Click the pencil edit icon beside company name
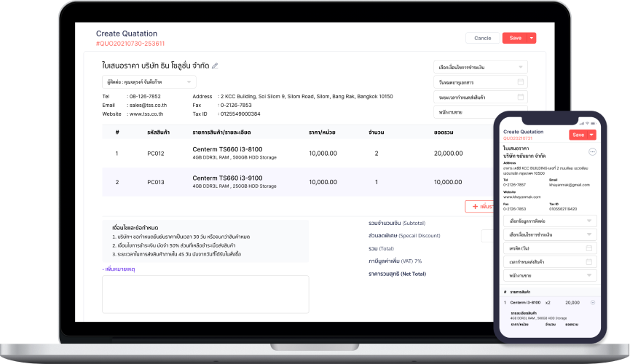This screenshot has width=630, height=364. point(215,66)
